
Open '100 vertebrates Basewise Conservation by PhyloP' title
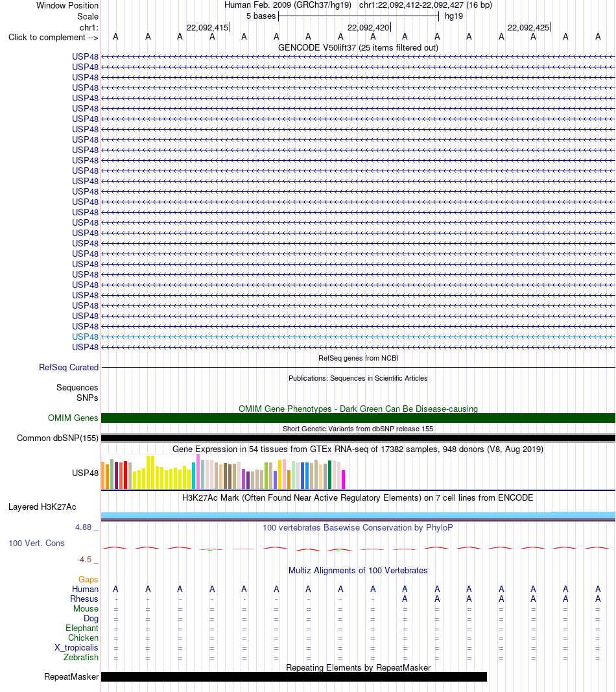click(358, 527)
